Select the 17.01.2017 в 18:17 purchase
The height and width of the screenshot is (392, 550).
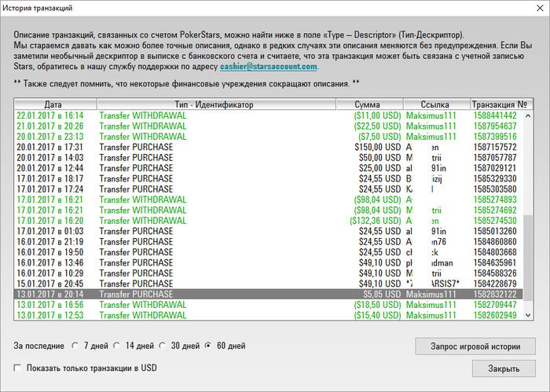click(x=269, y=179)
